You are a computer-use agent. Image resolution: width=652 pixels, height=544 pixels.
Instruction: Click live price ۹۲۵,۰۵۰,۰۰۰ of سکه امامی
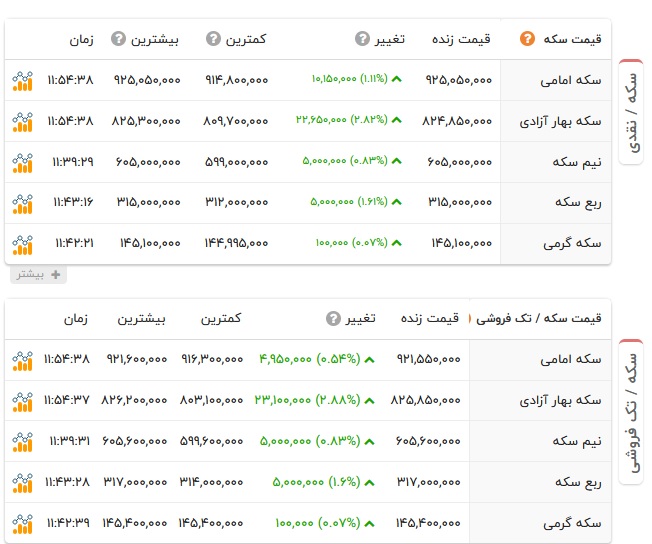(459, 80)
